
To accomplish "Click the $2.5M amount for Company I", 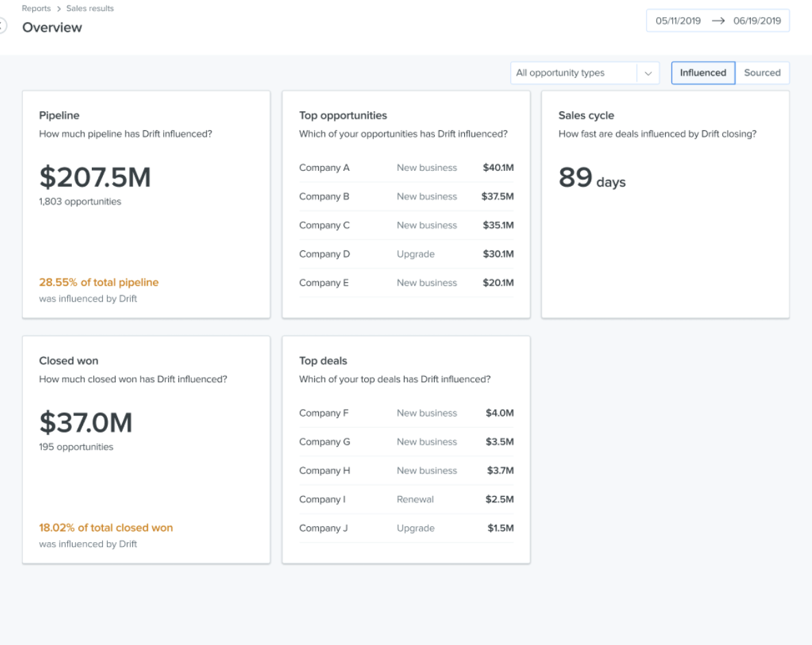I will click(x=500, y=500).
